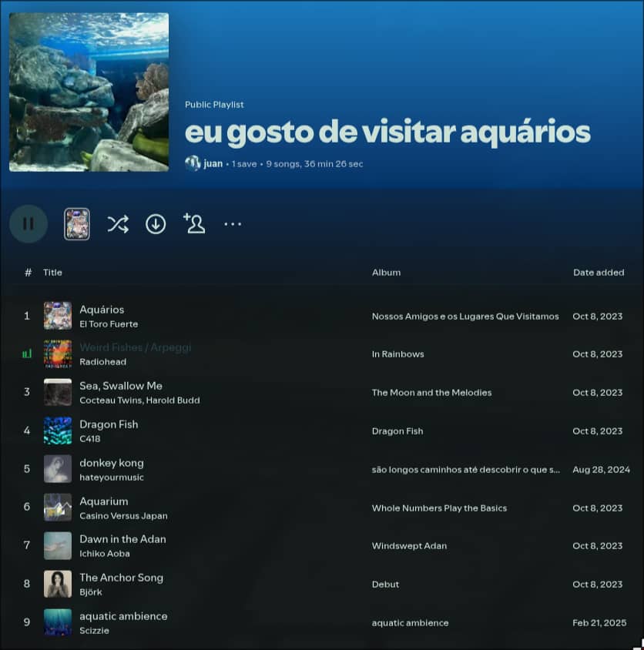Open the artist Harold Budd
644x650 pixels.
pos(173,400)
